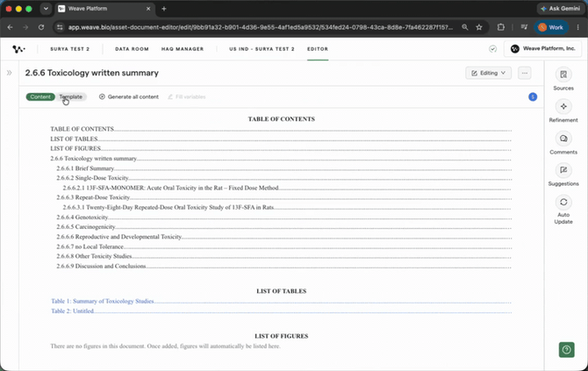Open the Sources panel icon
The width and height of the screenshot is (588, 371).
(563, 75)
